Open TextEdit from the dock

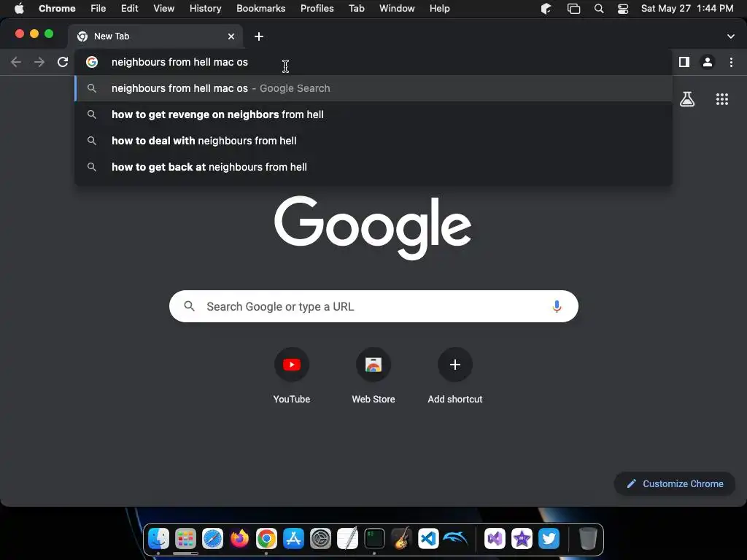point(347,539)
